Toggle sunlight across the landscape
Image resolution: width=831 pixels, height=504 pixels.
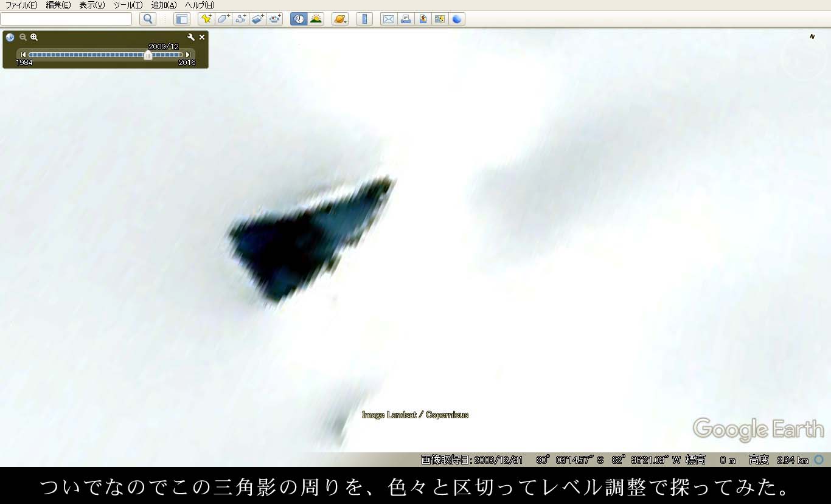coord(316,19)
